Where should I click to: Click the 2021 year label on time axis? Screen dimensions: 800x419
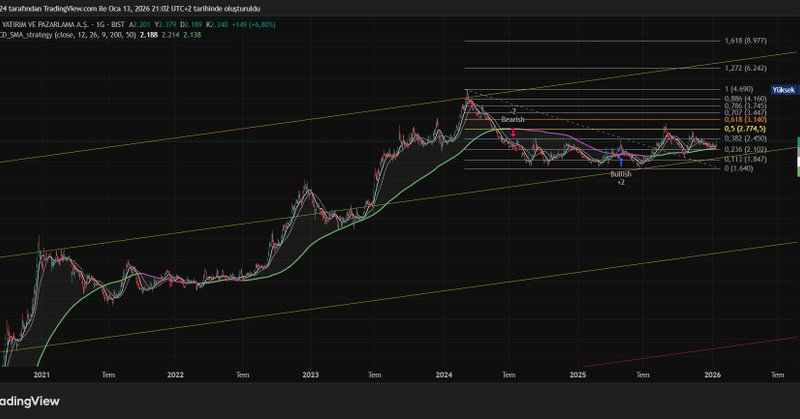[x=42, y=375]
